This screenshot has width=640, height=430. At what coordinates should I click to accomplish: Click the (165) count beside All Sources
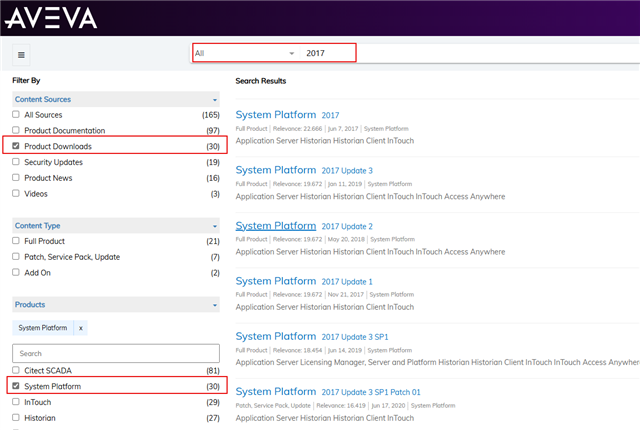(211, 115)
